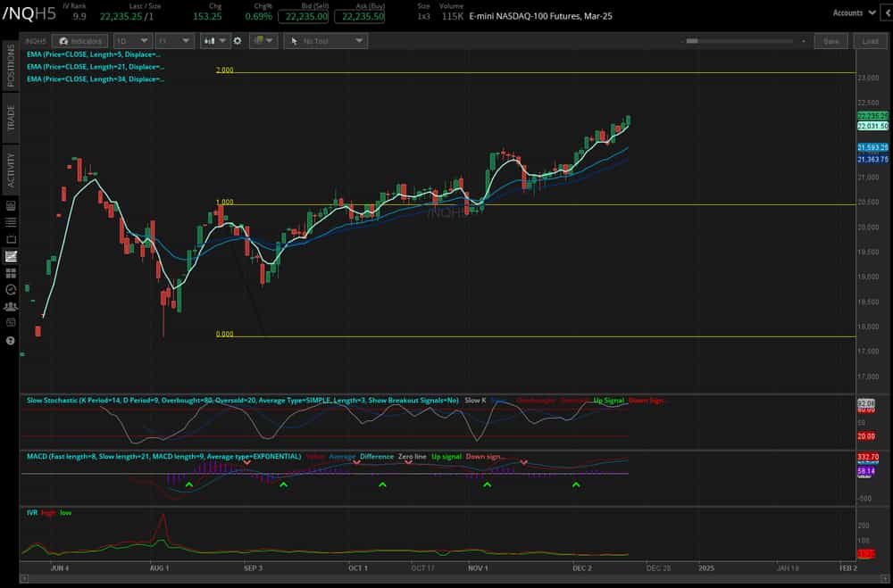Click the chart drawing icon in the sidebar
The height and width of the screenshot is (588, 893).
10,255
